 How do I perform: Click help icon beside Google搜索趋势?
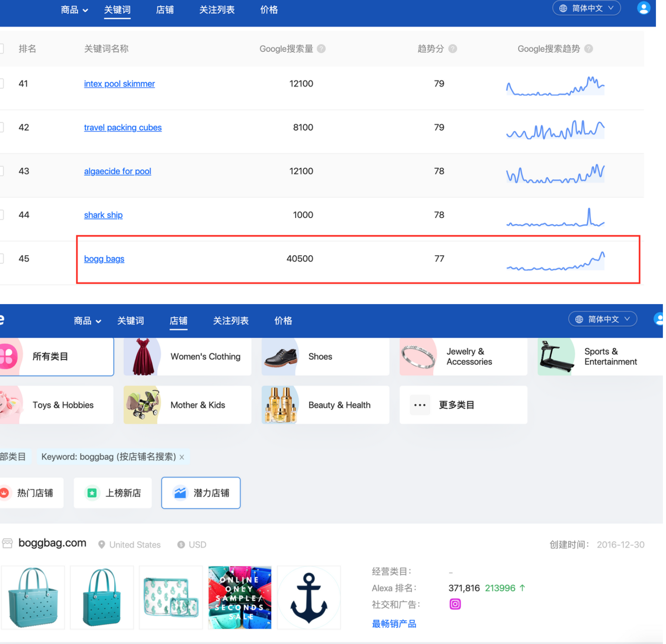coord(588,49)
